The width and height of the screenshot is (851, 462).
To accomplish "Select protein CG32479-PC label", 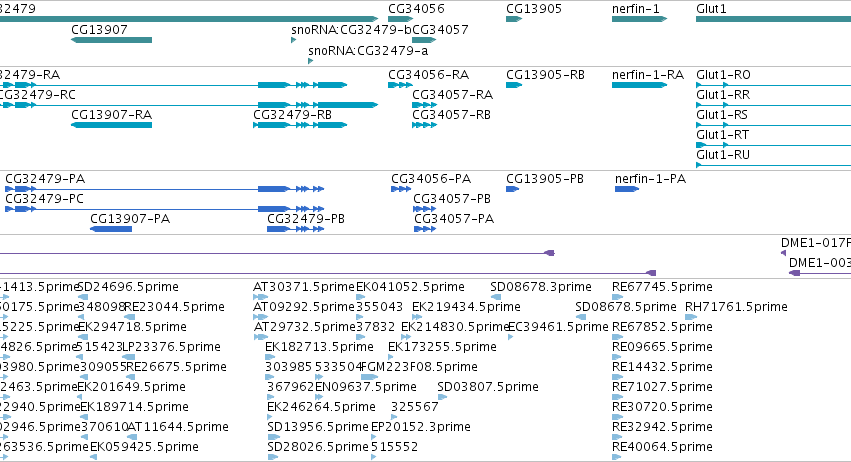I will 45,199.
